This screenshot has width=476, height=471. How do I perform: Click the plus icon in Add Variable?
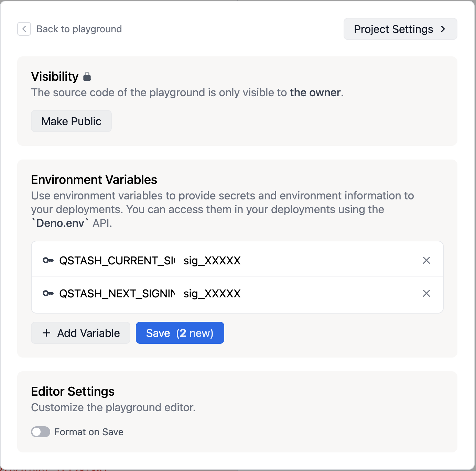click(x=46, y=333)
